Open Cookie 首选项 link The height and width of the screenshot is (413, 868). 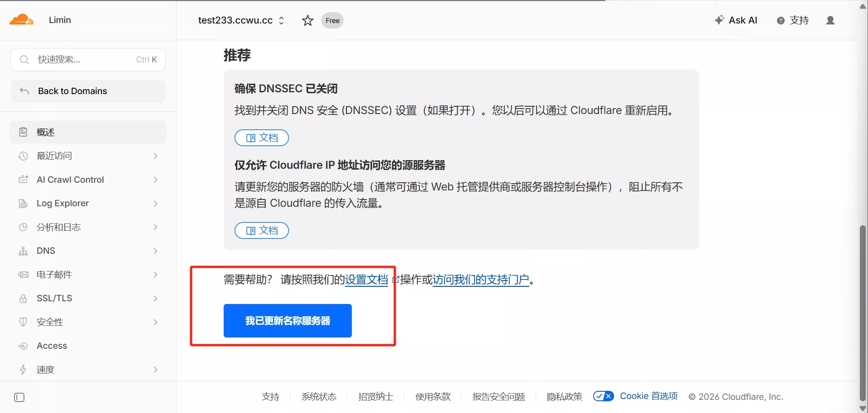pyautogui.click(x=649, y=396)
